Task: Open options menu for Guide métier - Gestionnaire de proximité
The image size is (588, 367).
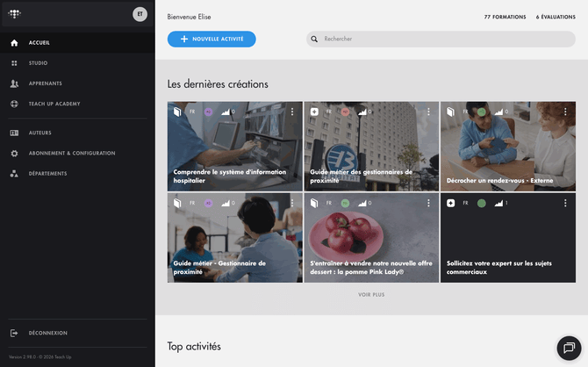Action: pos(292,203)
